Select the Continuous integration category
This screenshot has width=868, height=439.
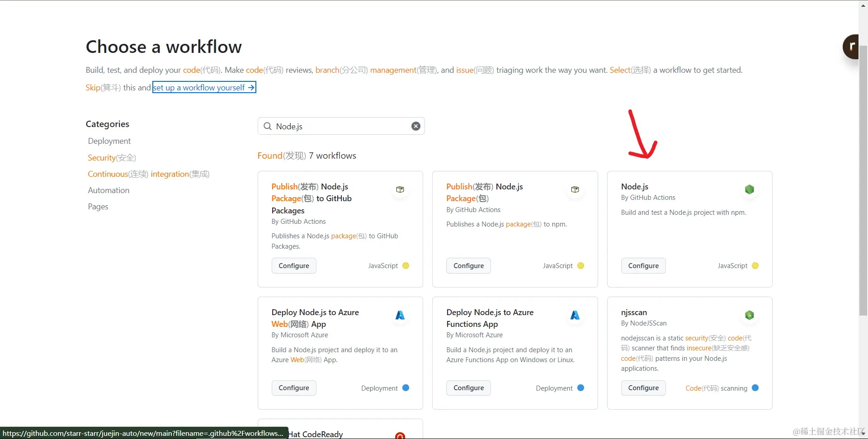tap(149, 174)
